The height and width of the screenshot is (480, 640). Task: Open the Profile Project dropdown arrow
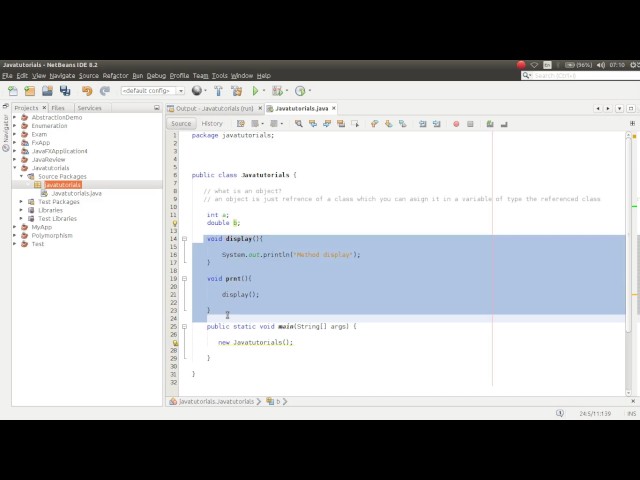[x=310, y=91]
